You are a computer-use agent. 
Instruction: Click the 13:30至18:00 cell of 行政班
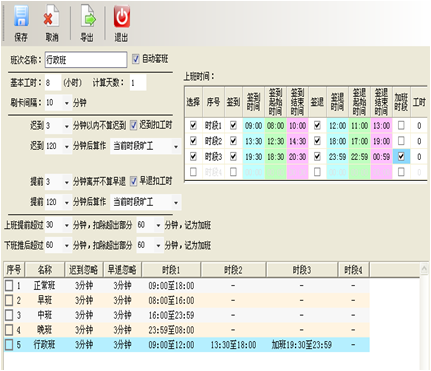click(233, 344)
